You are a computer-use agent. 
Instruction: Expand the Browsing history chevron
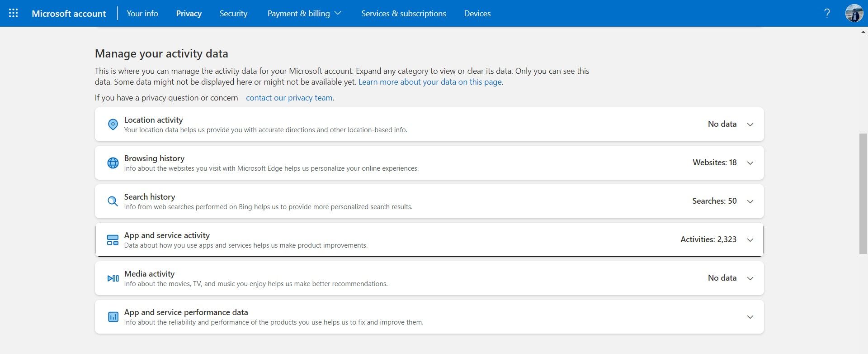coord(750,163)
